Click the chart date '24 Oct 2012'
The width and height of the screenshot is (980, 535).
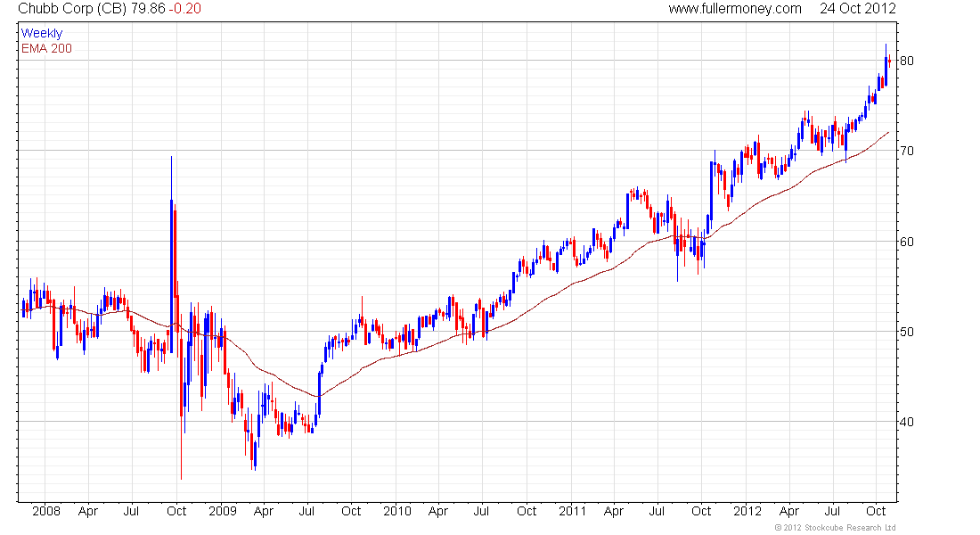point(857,9)
